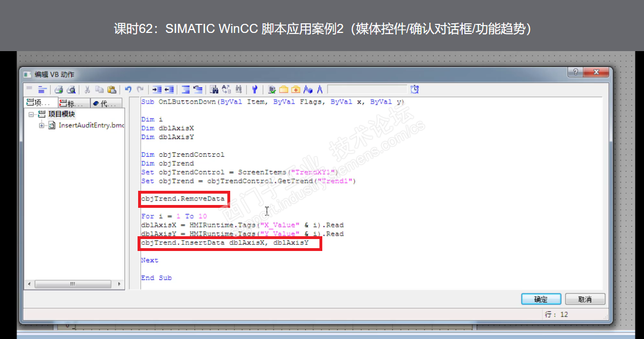Open Print Preview from the toolbar
Screen dimensions: 644x339
[71, 90]
